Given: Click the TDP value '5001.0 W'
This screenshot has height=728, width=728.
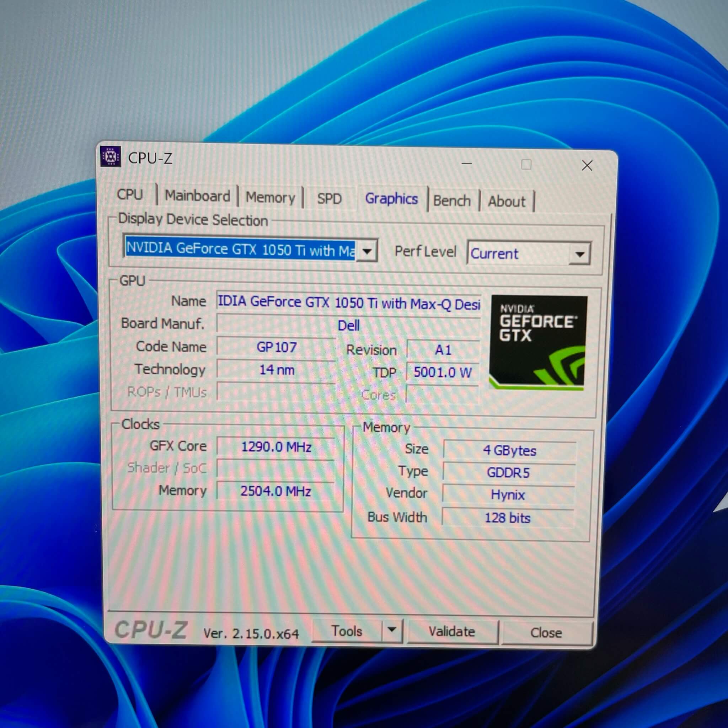Looking at the screenshot, I should 443,372.
